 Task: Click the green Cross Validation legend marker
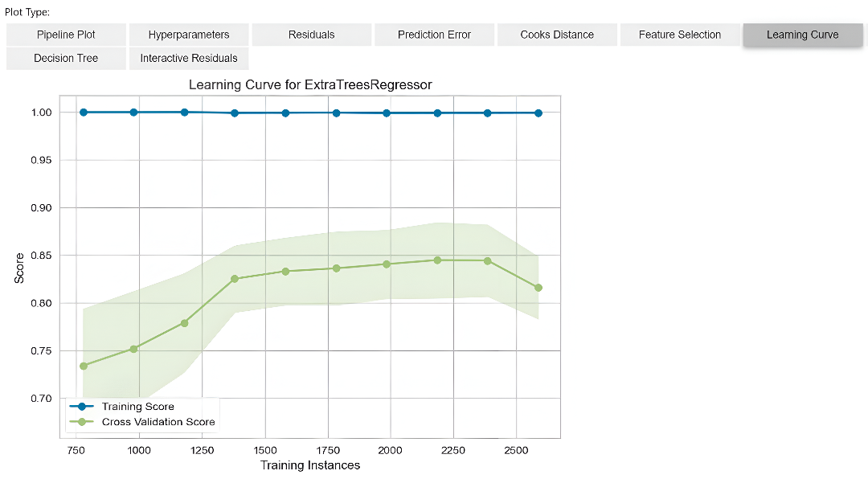point(82,421)
